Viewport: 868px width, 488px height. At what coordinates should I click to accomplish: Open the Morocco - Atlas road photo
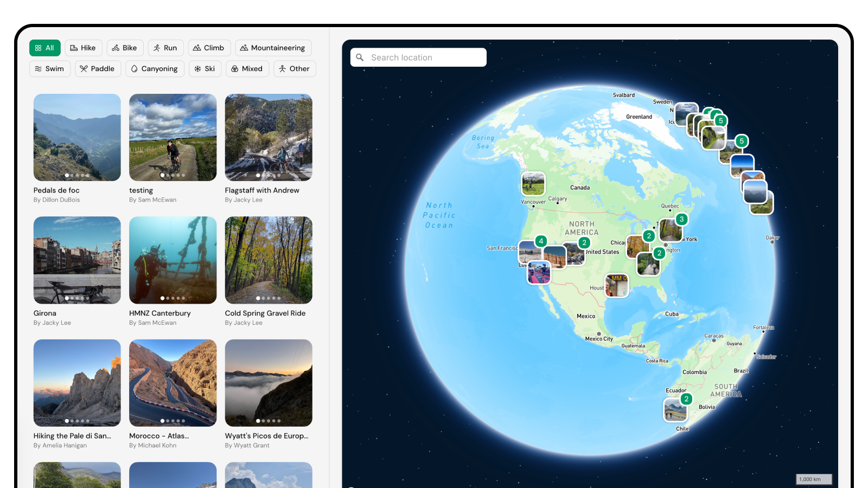(x=173, y=383)
